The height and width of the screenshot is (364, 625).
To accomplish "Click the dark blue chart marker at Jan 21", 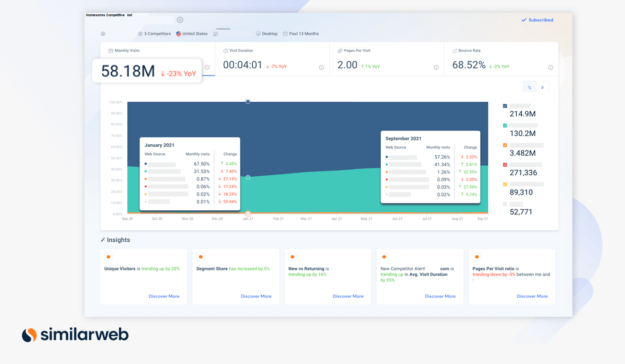I will (248, 102).
